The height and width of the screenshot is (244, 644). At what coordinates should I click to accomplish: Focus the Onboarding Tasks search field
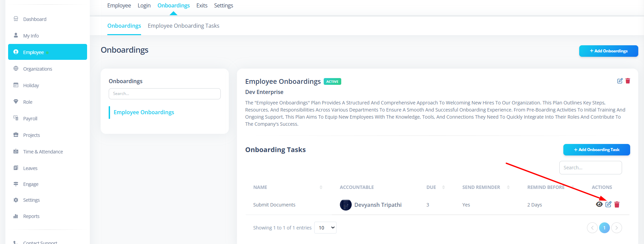[x=591, y=168]
